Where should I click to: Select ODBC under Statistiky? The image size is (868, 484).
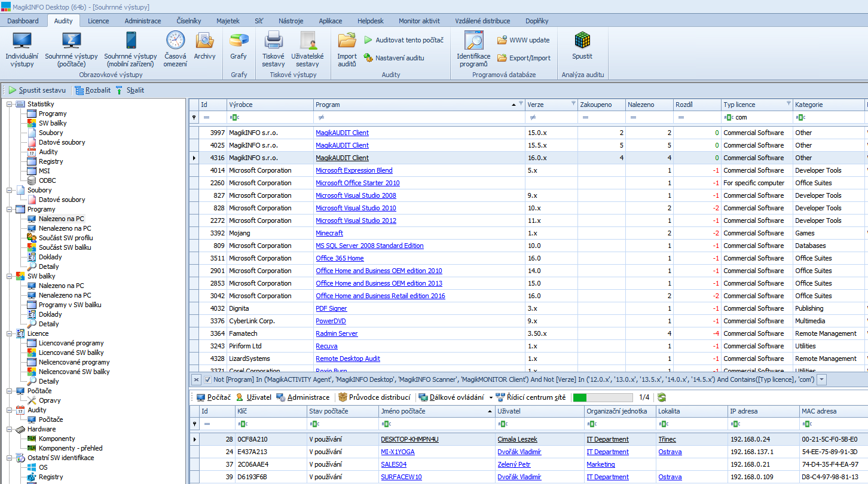(x=47, y=180)
